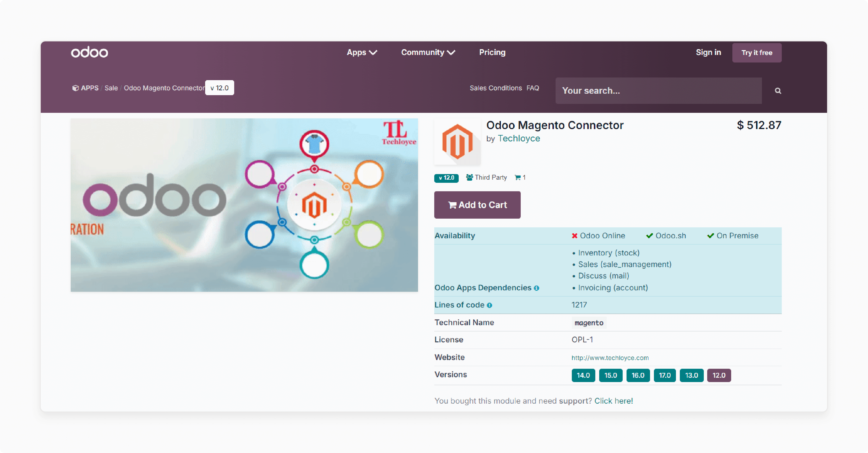Select Inventory (stock) dependency text
Viewport: 868px width, 453px height.
point(609,253)
